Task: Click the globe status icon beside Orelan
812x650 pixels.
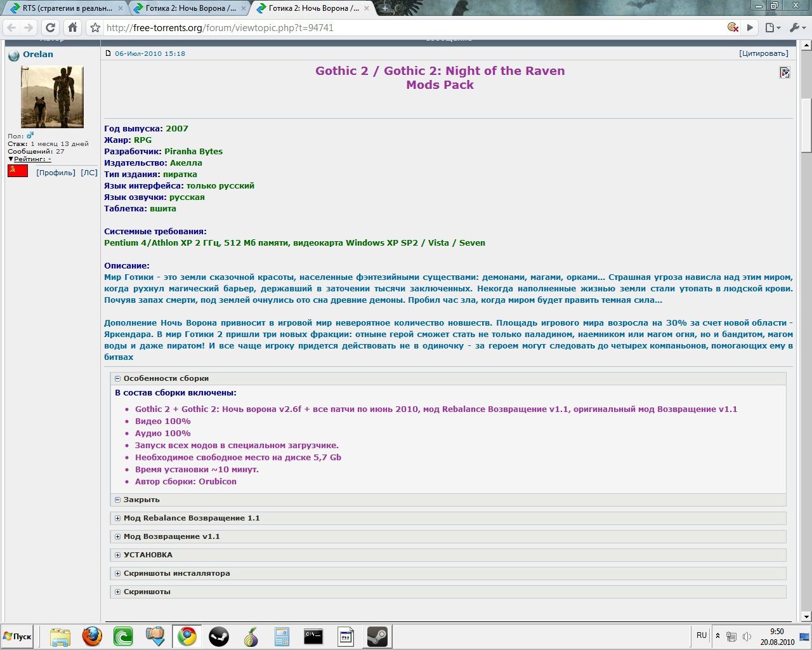Action: point(14,55)
